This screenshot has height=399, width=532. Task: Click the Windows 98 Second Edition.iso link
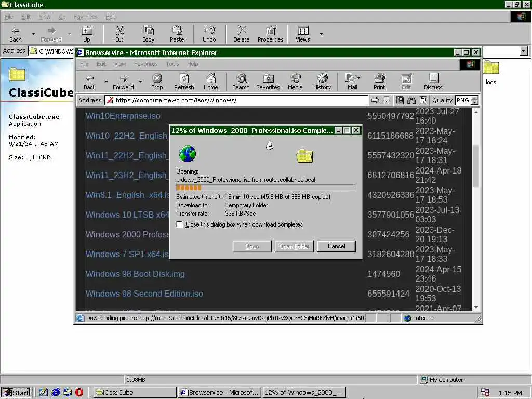click(x=144, y=294)
